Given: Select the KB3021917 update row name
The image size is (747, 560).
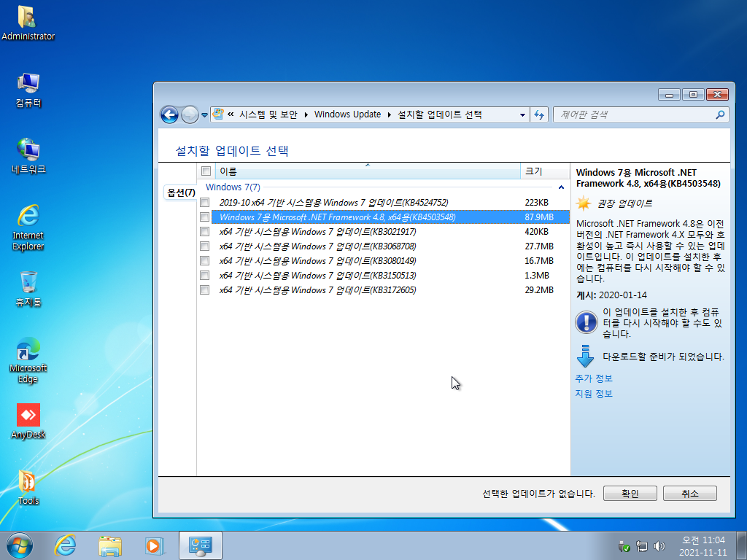Looking at the screenshot, I should click(x=318, y=232).
